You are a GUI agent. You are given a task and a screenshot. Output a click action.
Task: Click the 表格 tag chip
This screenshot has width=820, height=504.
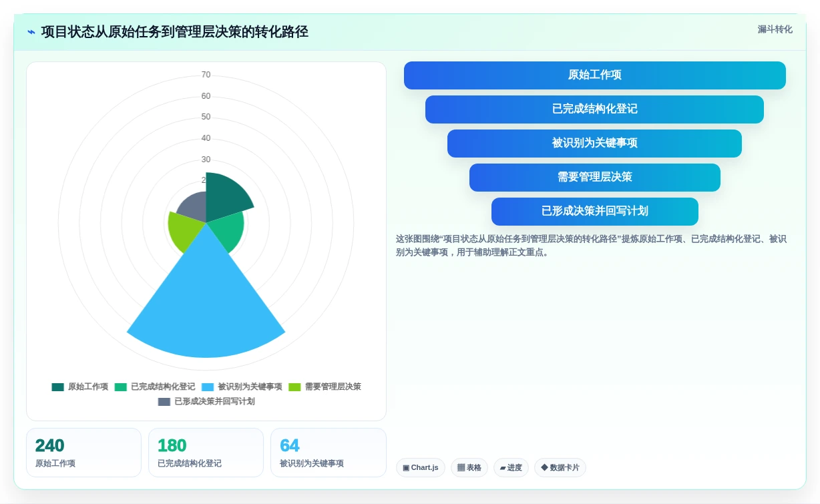[x=469, y=468]
